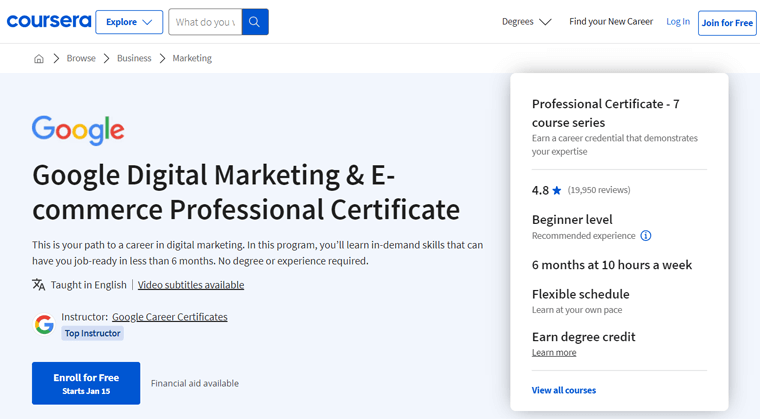Click the 19,950 reviews count

[599, 190]
